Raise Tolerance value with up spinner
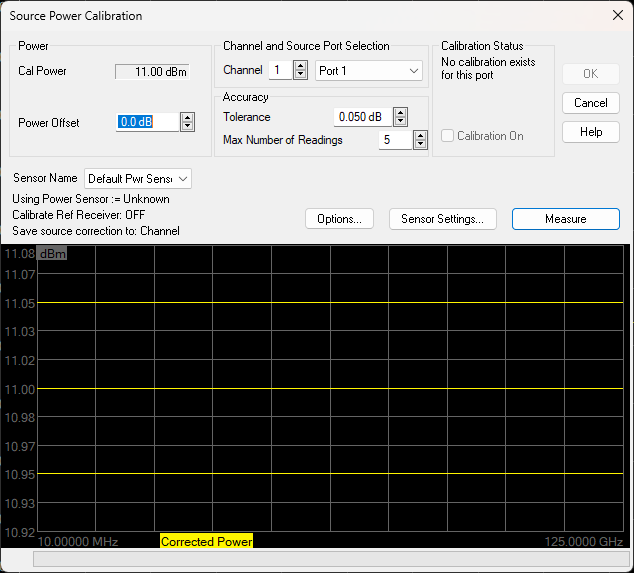634x573 pixels. coord(400,112)
